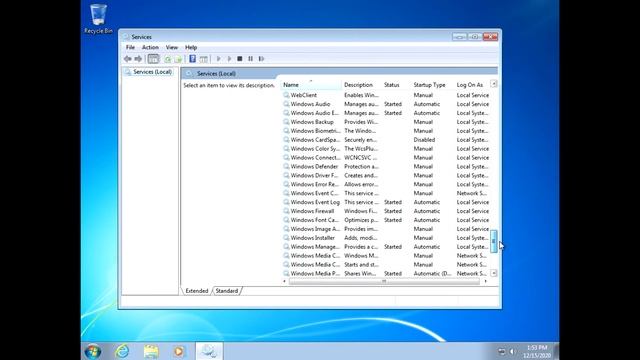Click the horizontal scrollbar left arrow

pyautogui.click(x=284, y=281)
